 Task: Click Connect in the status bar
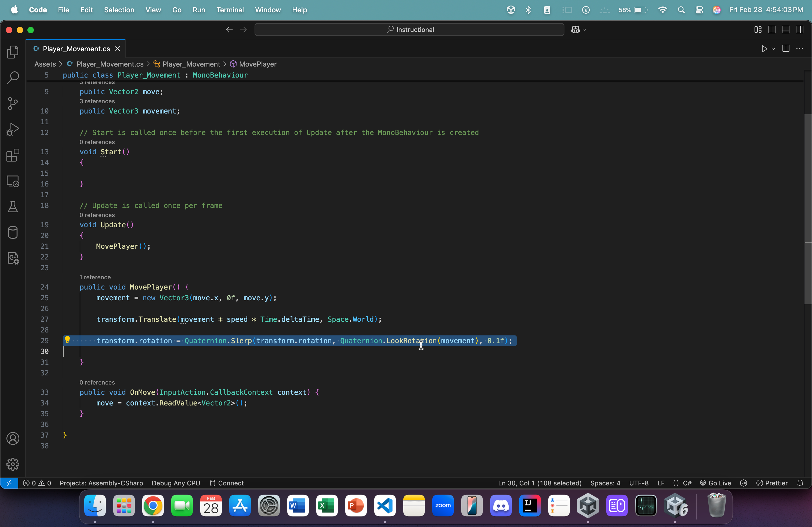(227, 483)
